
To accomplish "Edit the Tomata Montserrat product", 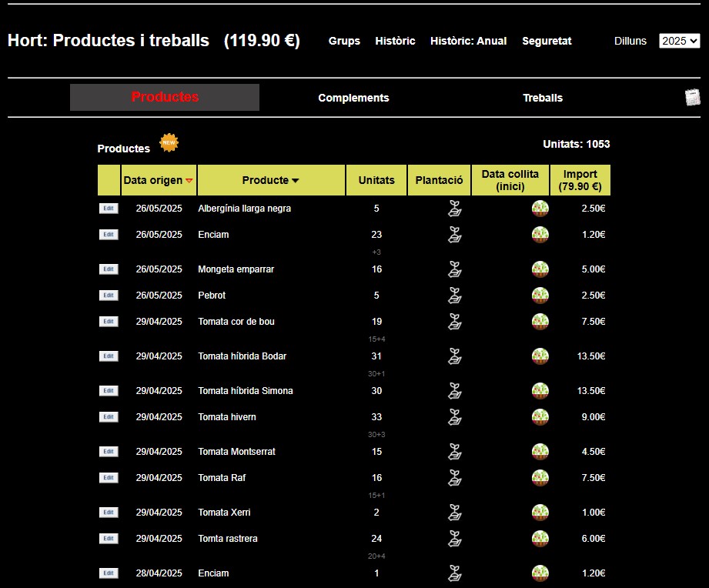I will [x=109, y=452].
